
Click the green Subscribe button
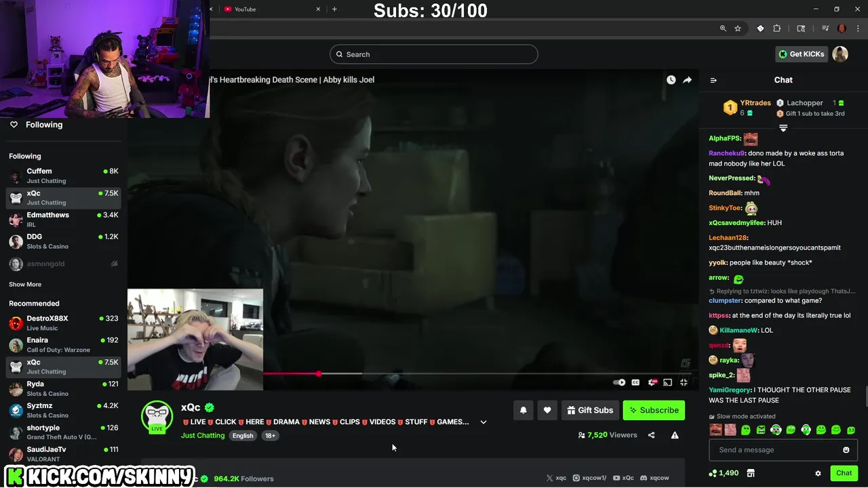654,410
